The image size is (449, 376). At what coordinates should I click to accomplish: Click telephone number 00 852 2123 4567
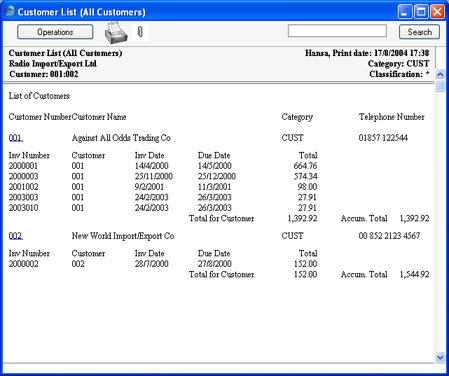tap(389, 236)
